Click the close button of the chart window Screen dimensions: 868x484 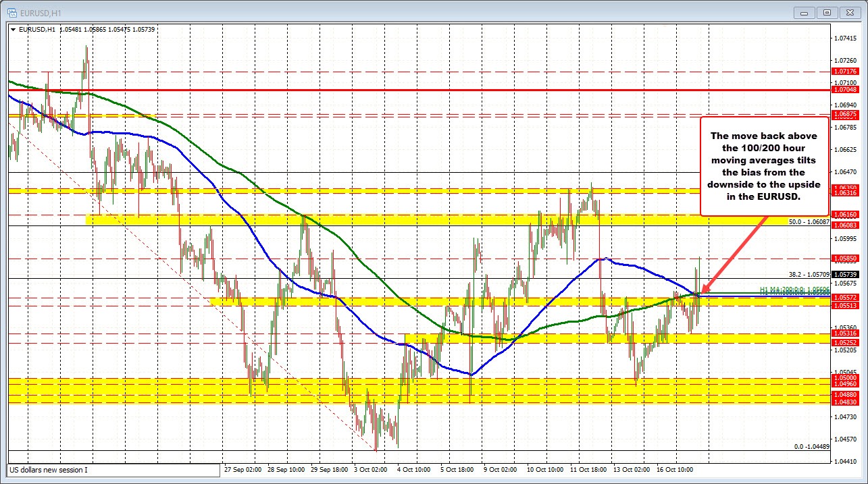point(849,12)
